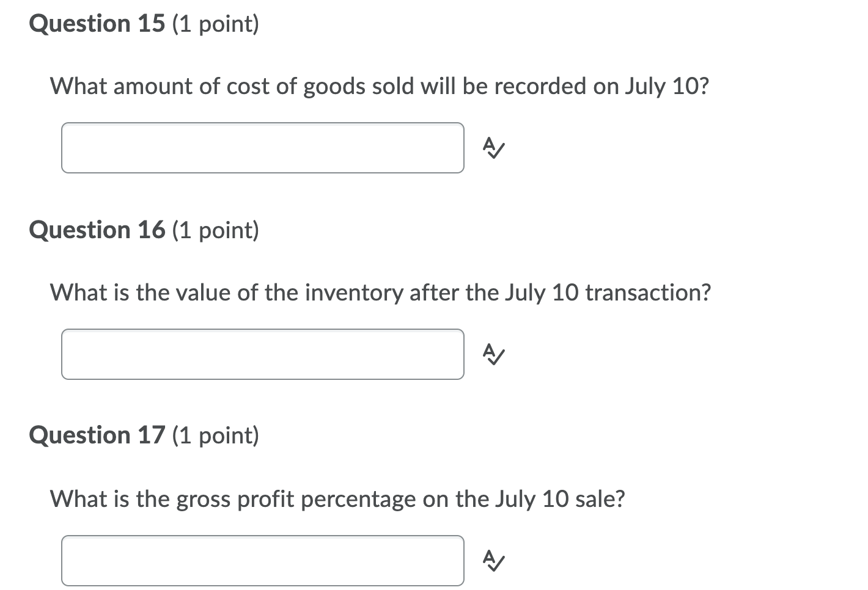This screenshot has width=868, height=590.
Task: Click the Question 15 heading
Action: (143, 24)
